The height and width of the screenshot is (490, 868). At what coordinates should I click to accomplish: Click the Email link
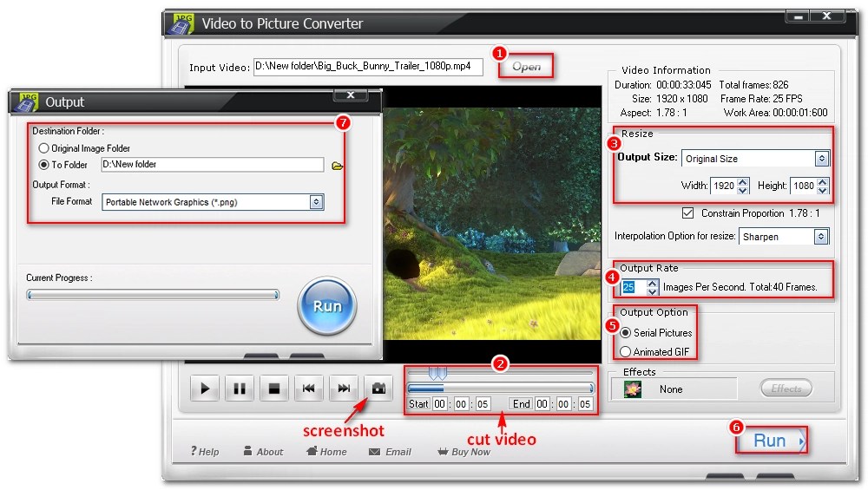click(391, 452)
